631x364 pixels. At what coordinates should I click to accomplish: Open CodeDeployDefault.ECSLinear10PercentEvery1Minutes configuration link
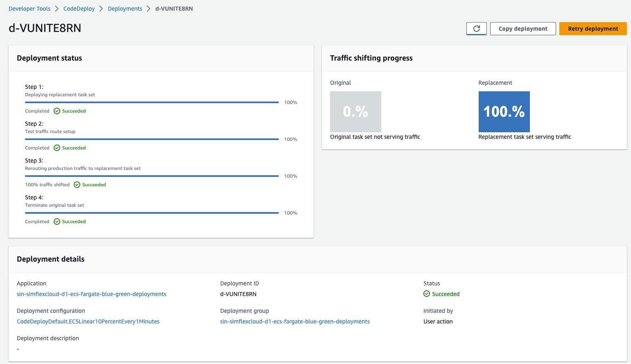coord(88,321)
